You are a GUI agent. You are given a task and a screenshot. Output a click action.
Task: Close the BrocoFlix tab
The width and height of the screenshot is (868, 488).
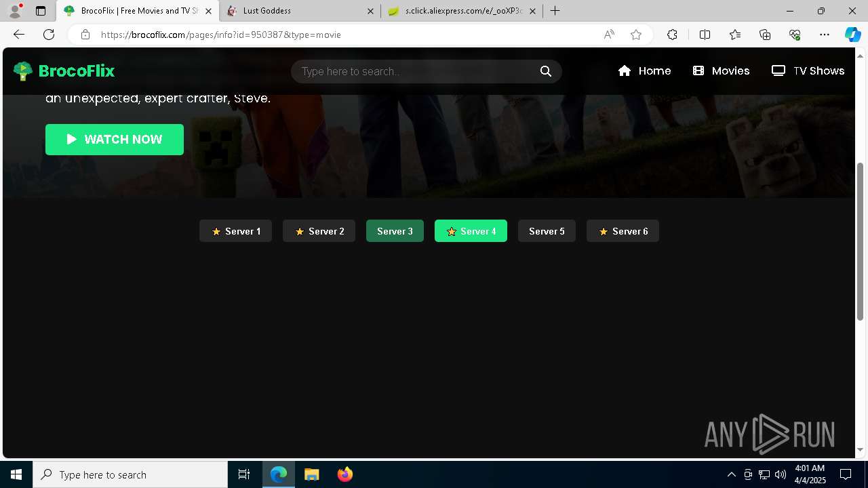pyautogui.click(x=209, y=11)
